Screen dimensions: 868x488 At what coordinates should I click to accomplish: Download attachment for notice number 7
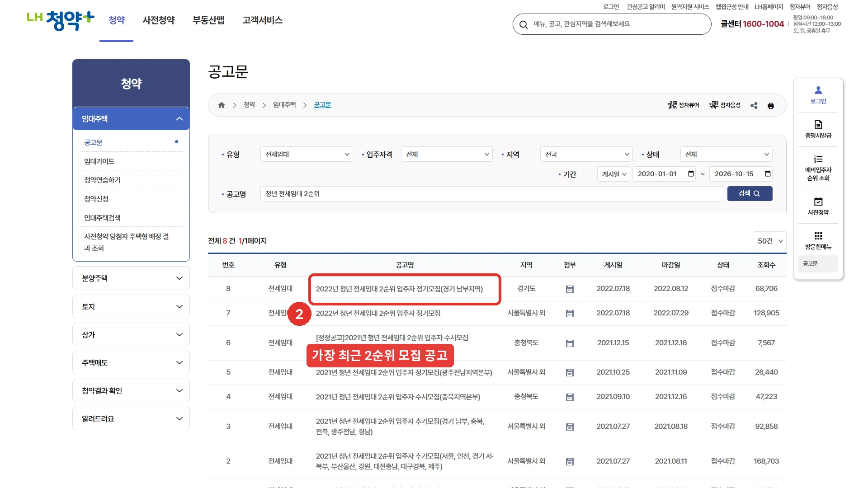click(x=570, y=314)
